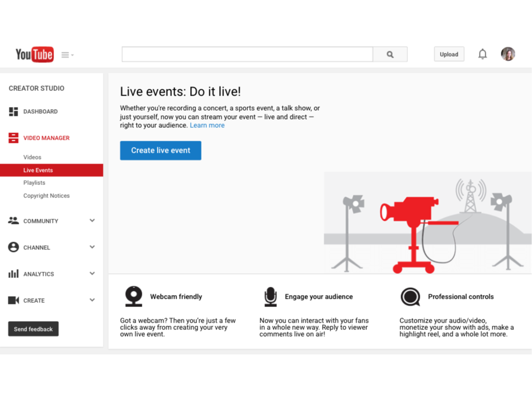Expand the Community section chevron
Image resolution: width=532 pixels, height=399 pixels.
tap(92, 220)
